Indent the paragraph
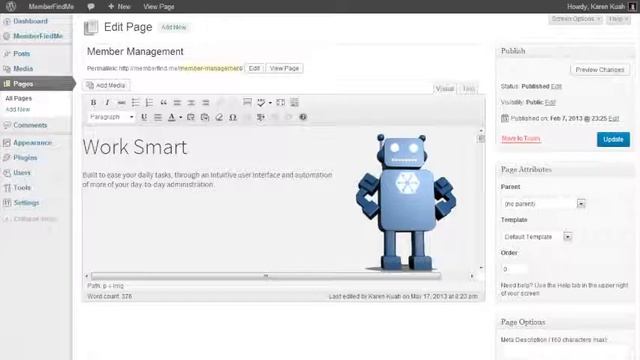This screenshot has height=360, width=640. click(x=261, y=117)
